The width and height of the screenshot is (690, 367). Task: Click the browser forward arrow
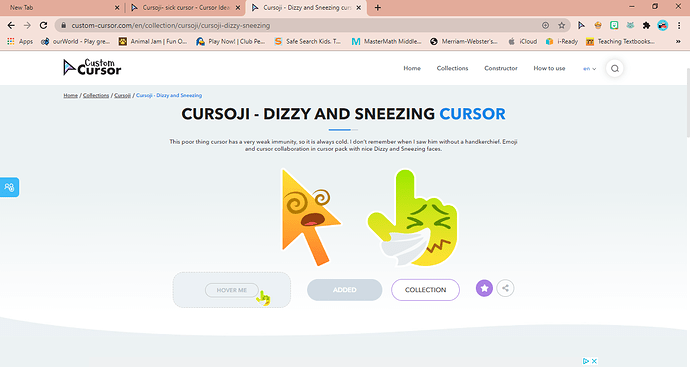[27, 26]
